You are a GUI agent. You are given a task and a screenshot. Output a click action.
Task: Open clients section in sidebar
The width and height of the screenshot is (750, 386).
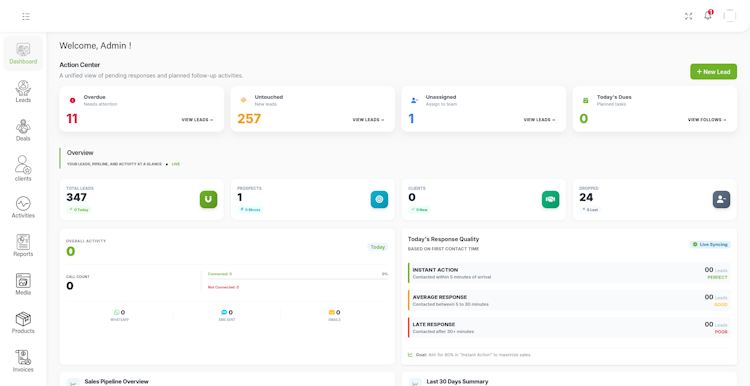pyautogui.click(x=23, y=169)
